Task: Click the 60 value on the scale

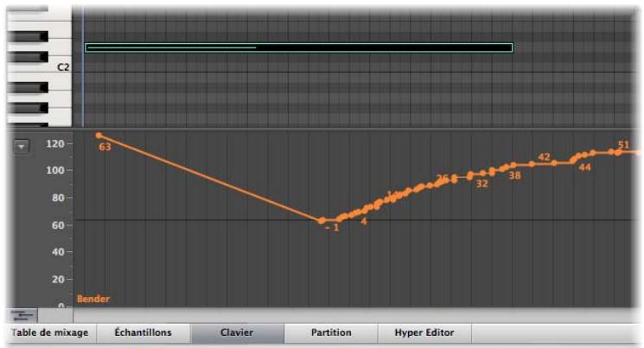Action: (x=58, y=225)
